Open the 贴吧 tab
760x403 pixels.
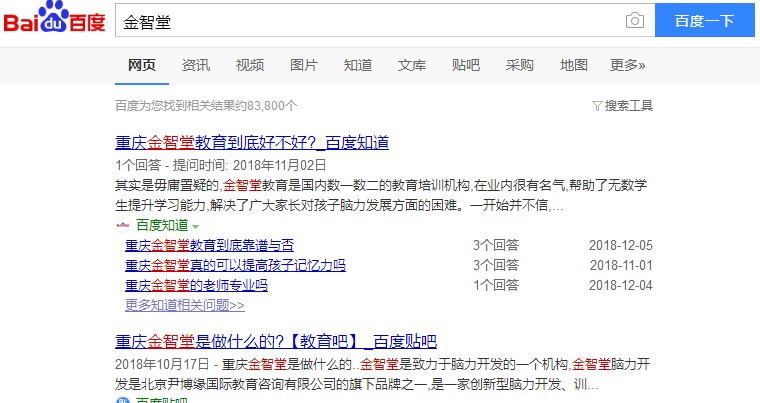coord(466,65)
